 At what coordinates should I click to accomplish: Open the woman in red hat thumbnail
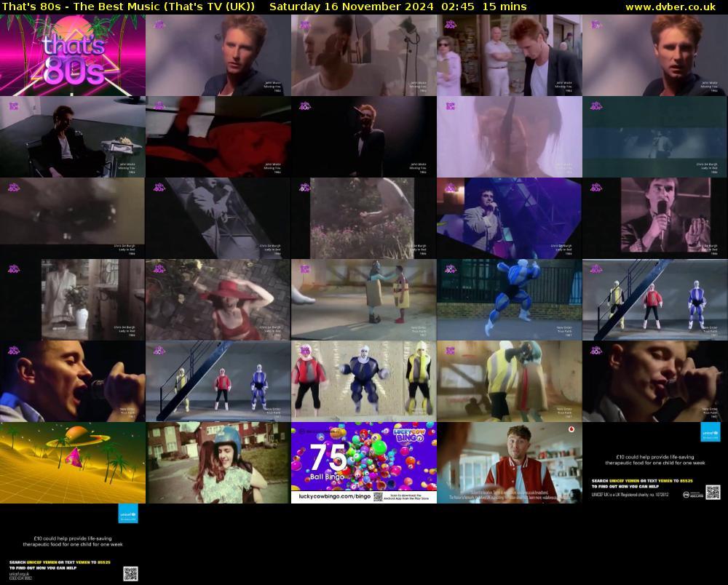point(218,300)
